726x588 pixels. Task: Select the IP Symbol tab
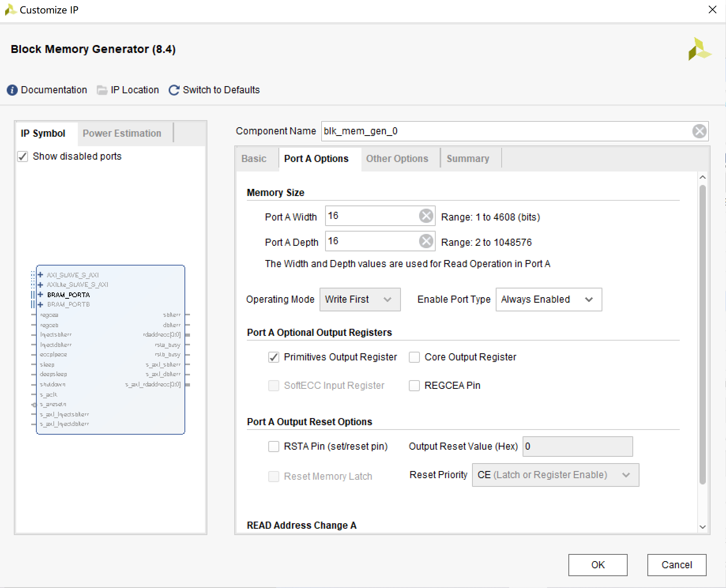click(43, 134)
